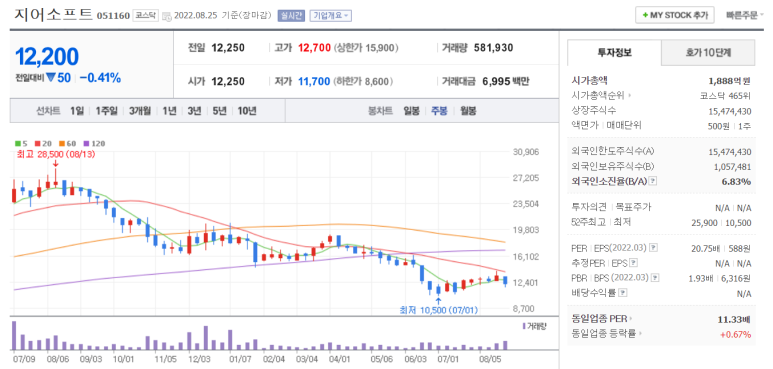Click help icon beside PER EPS(2022.03)
The width and height of the screenshot is (773, 369).
(x=654, y=247)
